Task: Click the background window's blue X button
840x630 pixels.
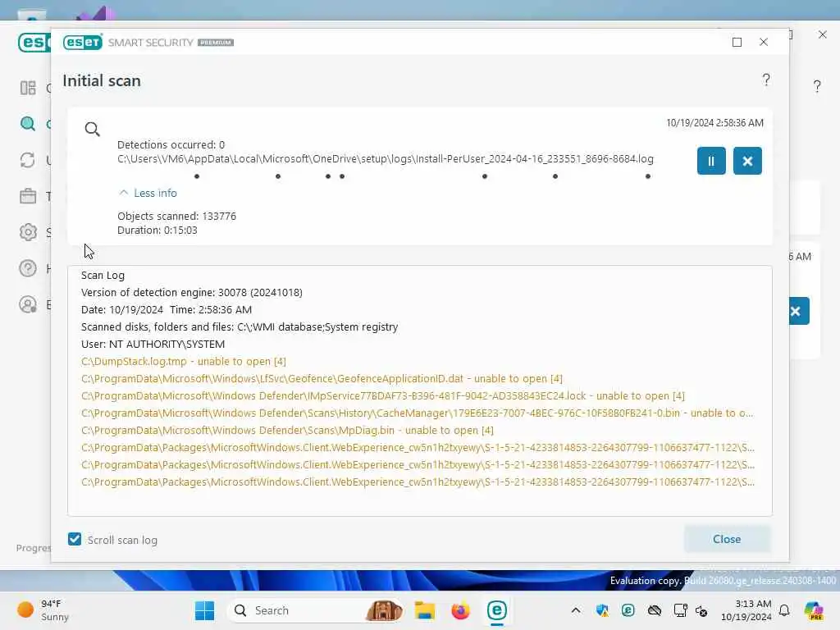Action: [798, 311]
